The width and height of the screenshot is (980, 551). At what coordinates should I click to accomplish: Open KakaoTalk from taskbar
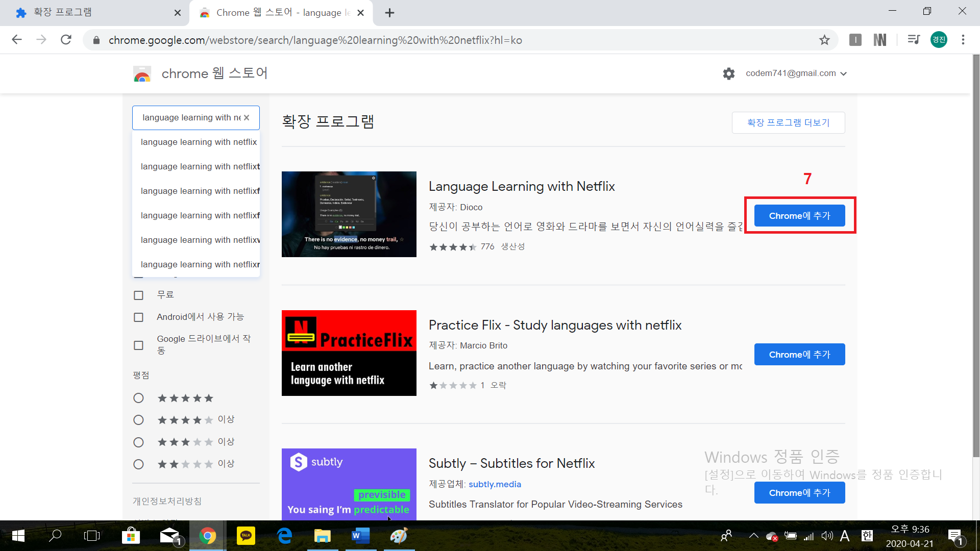click(x=246, y=536)
